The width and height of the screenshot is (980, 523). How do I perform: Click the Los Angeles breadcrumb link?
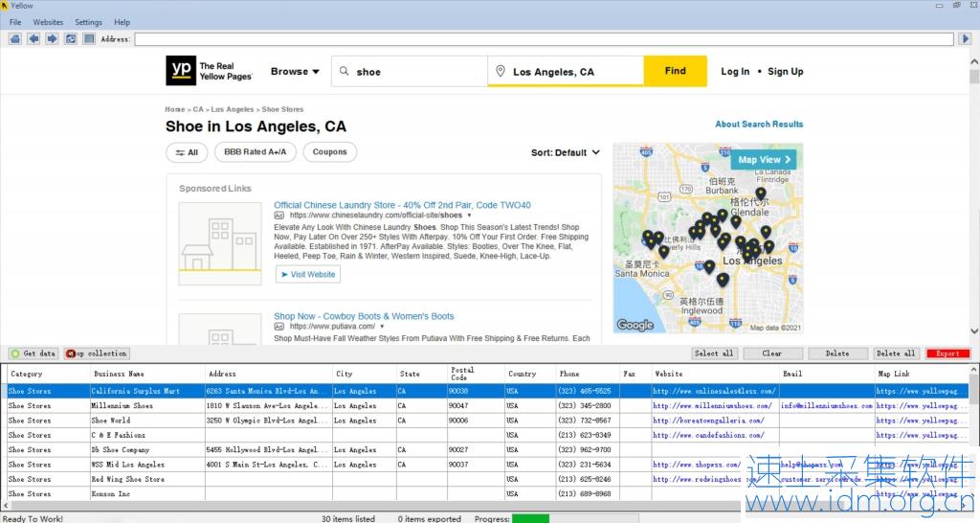coord(233,109)
